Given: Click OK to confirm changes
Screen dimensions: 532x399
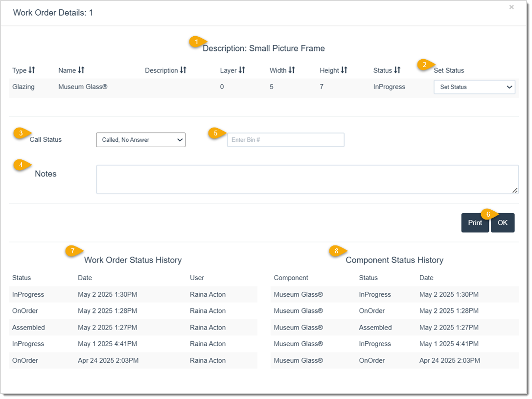Looking at the screenshot, I should (503, 222).
